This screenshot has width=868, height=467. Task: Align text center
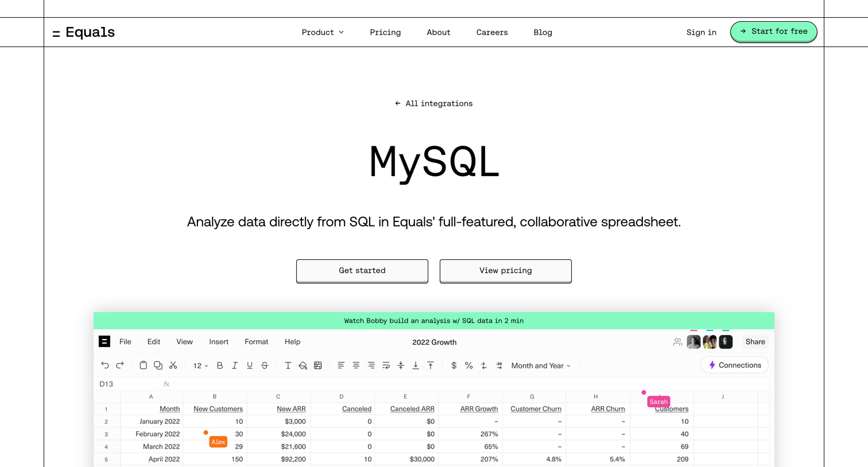[x=356, y=365]
